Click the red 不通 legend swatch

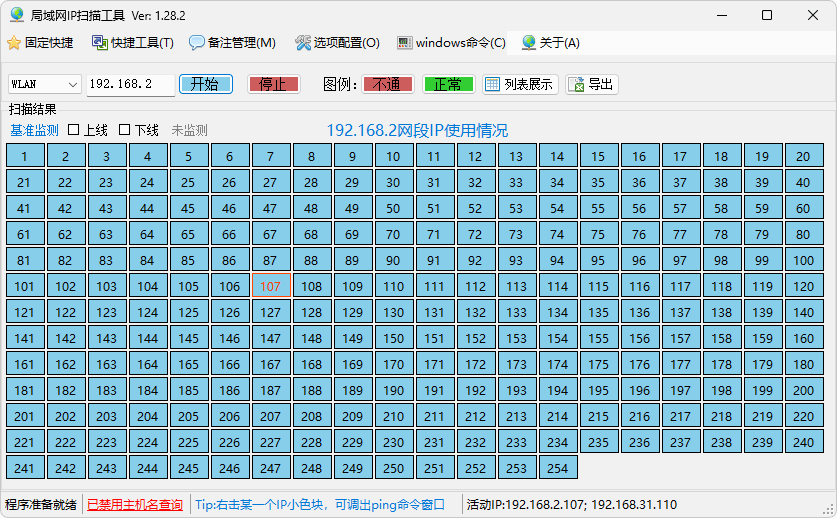tap(387, 85)
